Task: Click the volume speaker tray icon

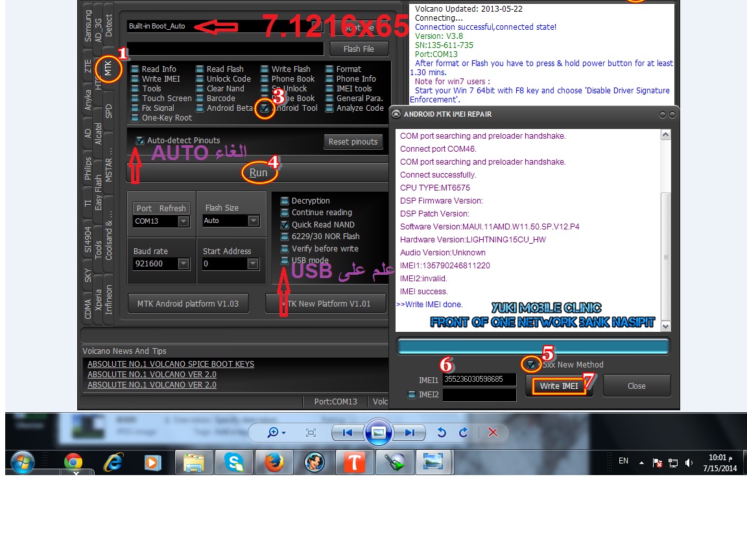Action: click(689, 462)
